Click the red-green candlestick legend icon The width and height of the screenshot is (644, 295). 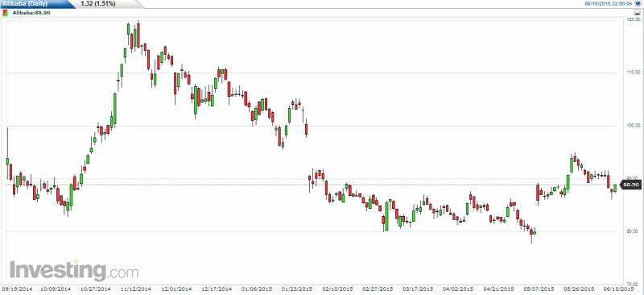coord(5,13)
